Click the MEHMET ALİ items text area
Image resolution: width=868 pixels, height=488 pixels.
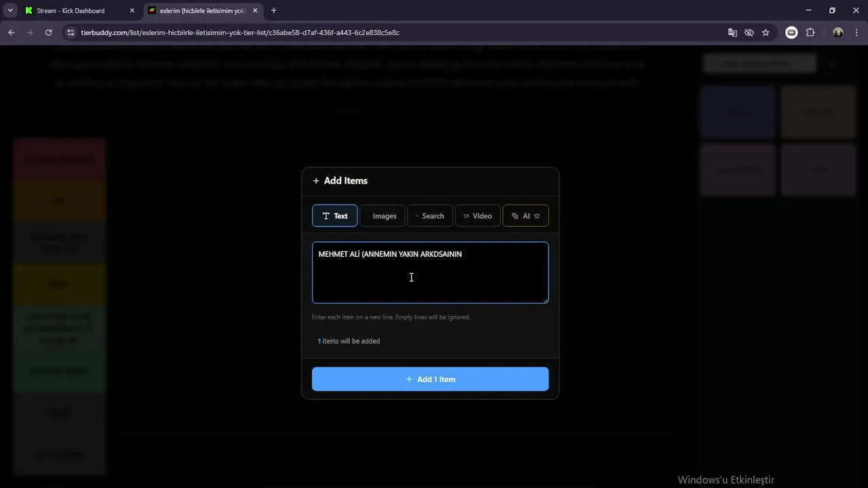point(430,272)
